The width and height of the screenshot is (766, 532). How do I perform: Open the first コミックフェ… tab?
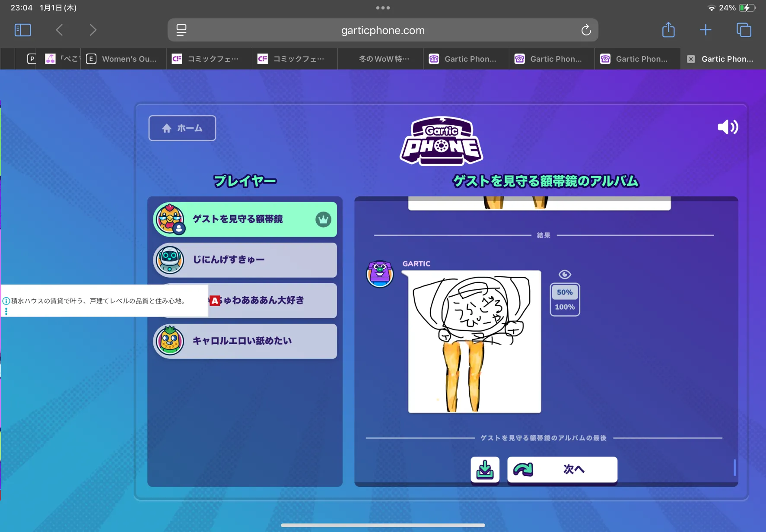tap(209, 59)
